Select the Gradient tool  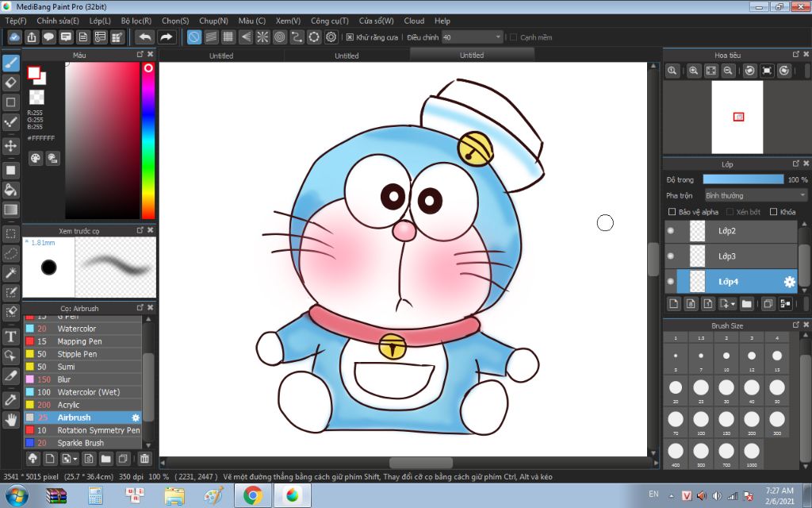[x=10, y=210]
